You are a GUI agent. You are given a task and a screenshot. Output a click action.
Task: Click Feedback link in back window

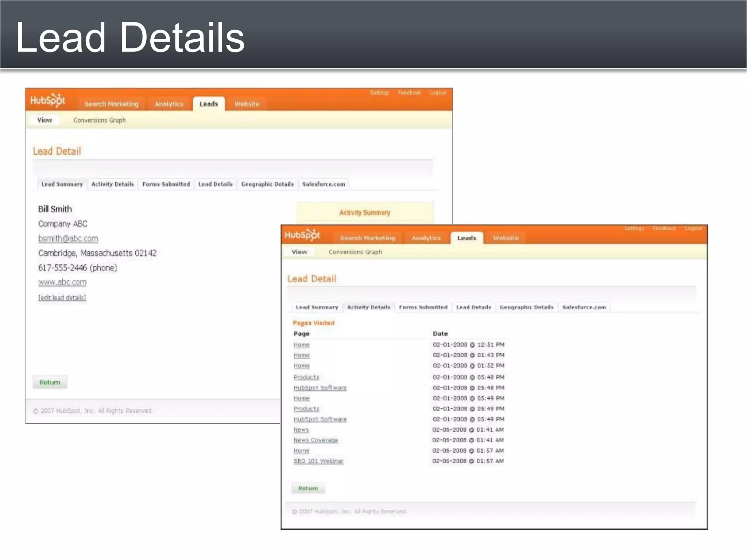410,93
